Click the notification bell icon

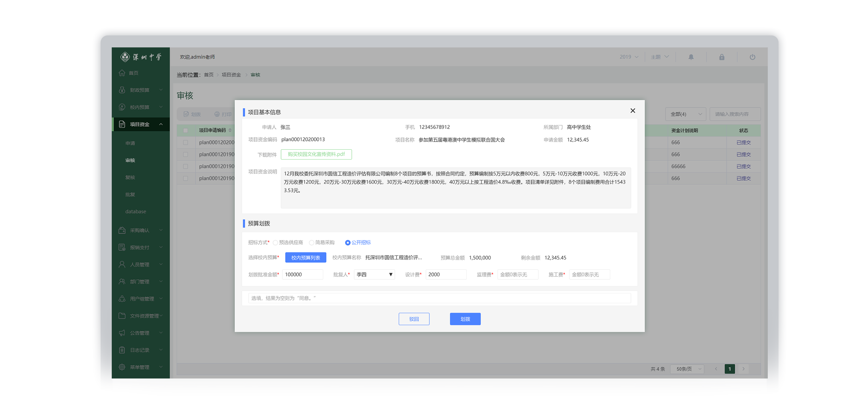[x=691, y=57]
